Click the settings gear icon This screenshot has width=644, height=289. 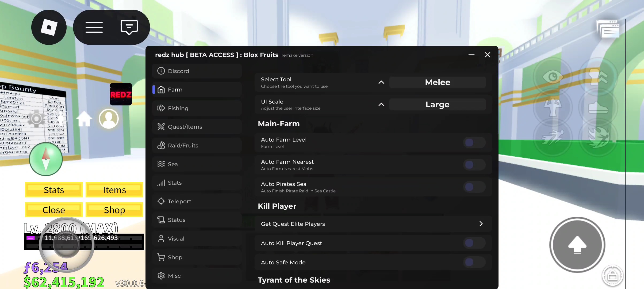(36, 119)
